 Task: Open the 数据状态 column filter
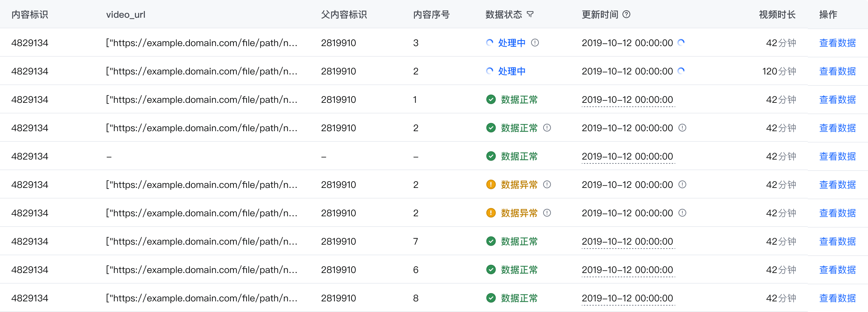tap(530, 15)
